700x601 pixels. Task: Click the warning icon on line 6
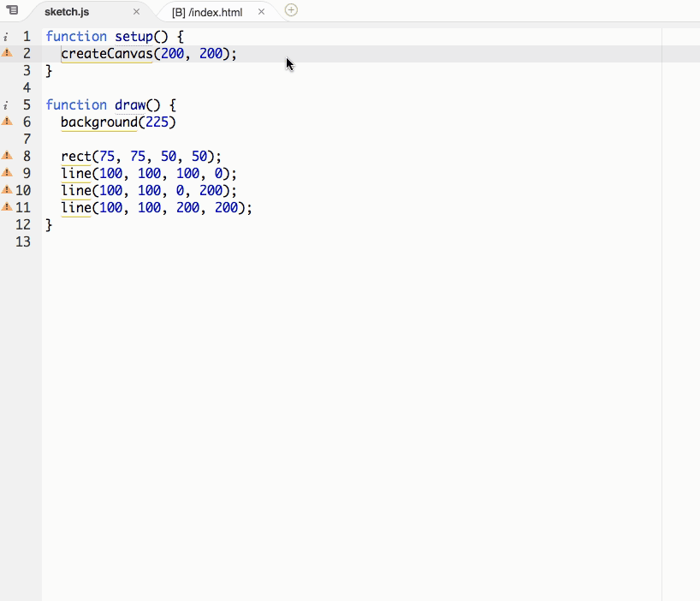[x=7, y=121]
